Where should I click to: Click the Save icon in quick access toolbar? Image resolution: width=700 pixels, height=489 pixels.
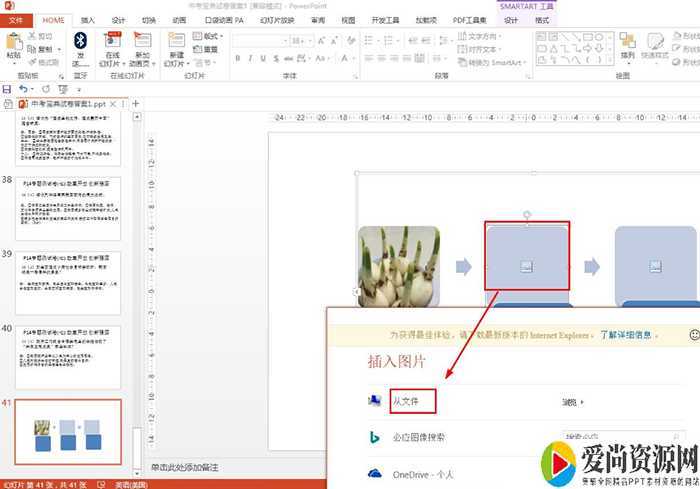click(8, 89)
